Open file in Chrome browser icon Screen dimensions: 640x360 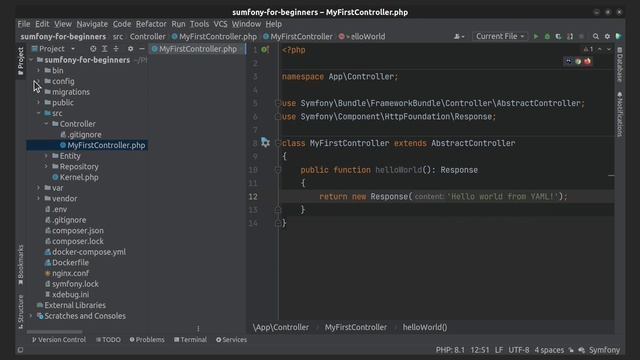(578, 62)
